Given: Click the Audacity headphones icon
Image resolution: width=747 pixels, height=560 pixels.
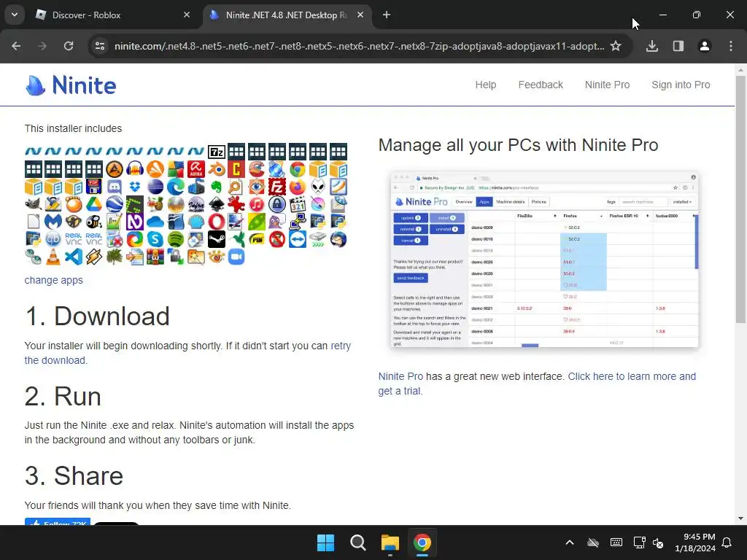Looking at the screenshot, I should pyautogui.click(x=135, y=169).
